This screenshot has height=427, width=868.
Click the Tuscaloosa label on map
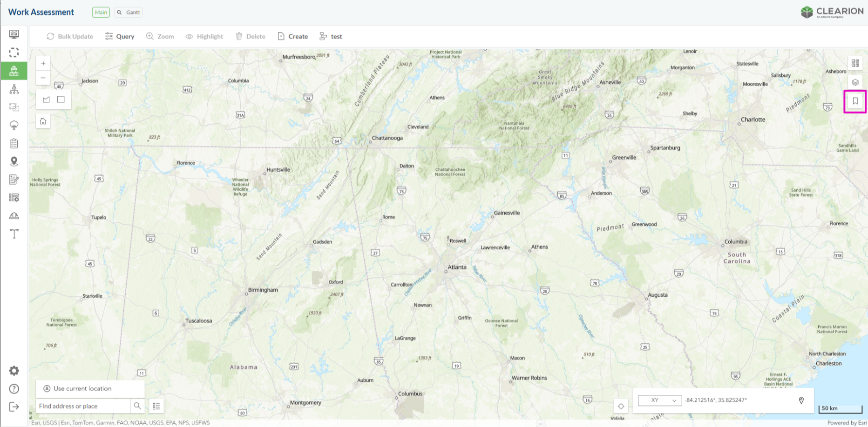pos(198,321)
